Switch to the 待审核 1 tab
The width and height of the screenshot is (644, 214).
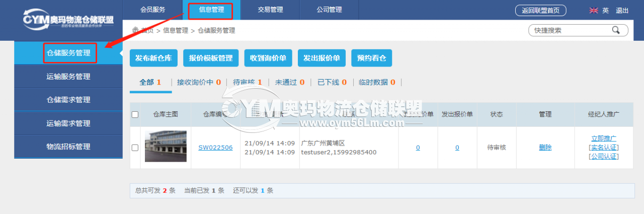point(248,82)
